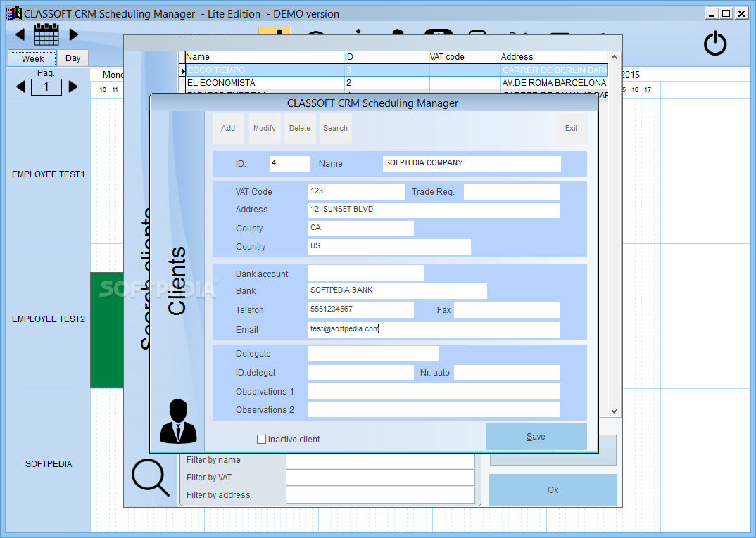Click Ok in Search clients window
This screenshot has height=538, width=756.
(x=553, y=490)
